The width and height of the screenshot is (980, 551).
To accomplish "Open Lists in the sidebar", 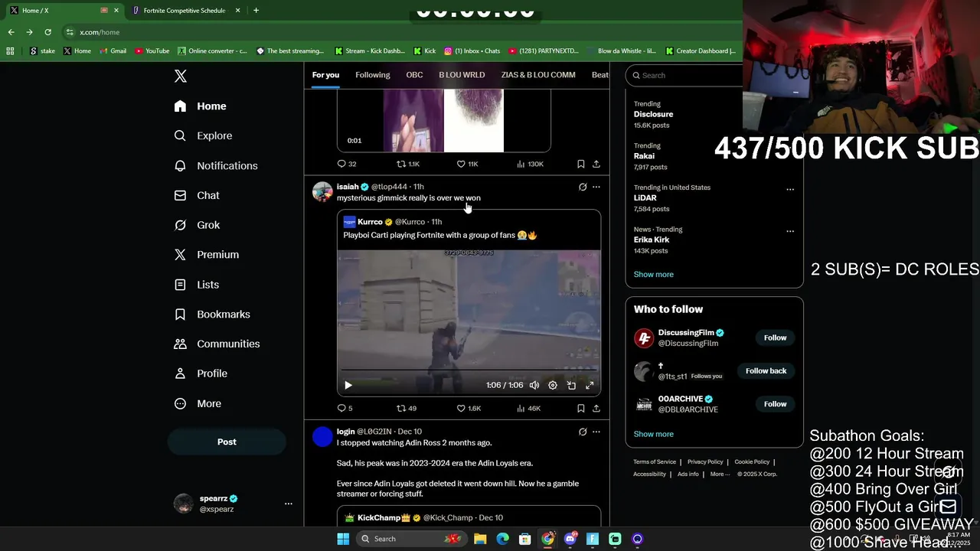I will click(197, 285).
